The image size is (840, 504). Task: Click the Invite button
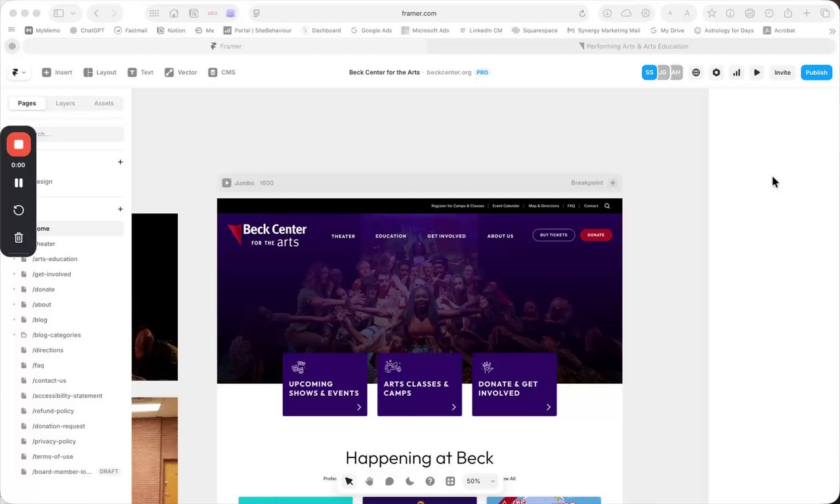coord(782,72)
